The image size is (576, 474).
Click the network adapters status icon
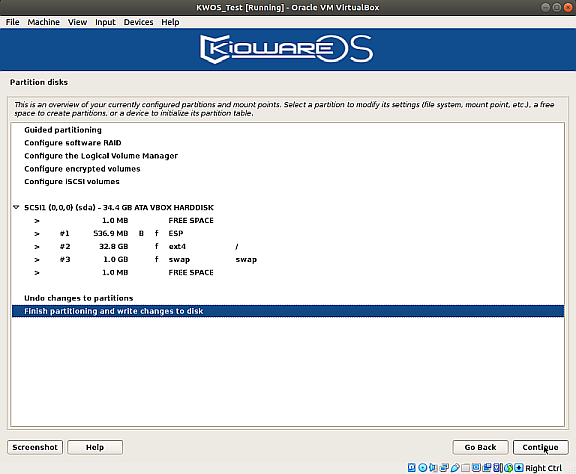(444, 468)
